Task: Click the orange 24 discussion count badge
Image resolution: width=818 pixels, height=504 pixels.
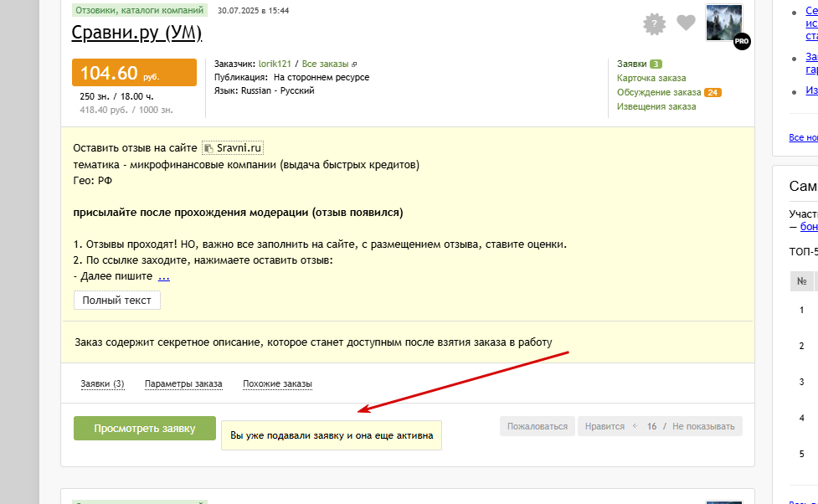Action: coord(713,92)
